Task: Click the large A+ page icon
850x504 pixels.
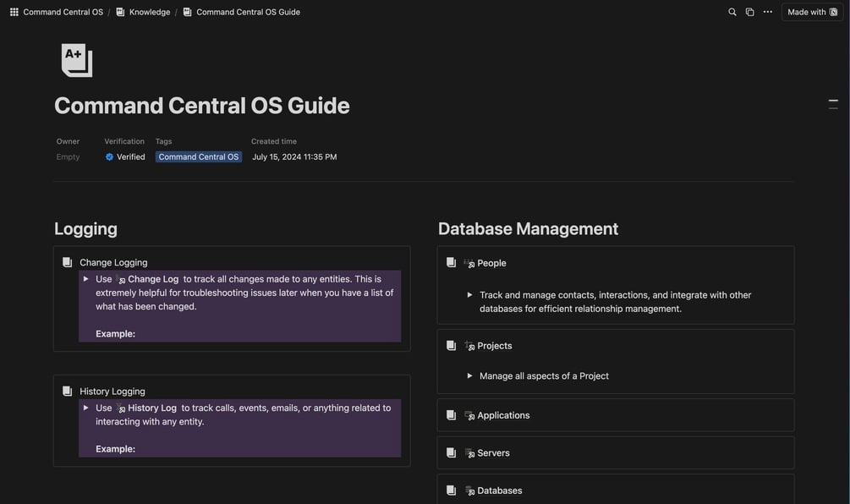Action: click(76, 61)
